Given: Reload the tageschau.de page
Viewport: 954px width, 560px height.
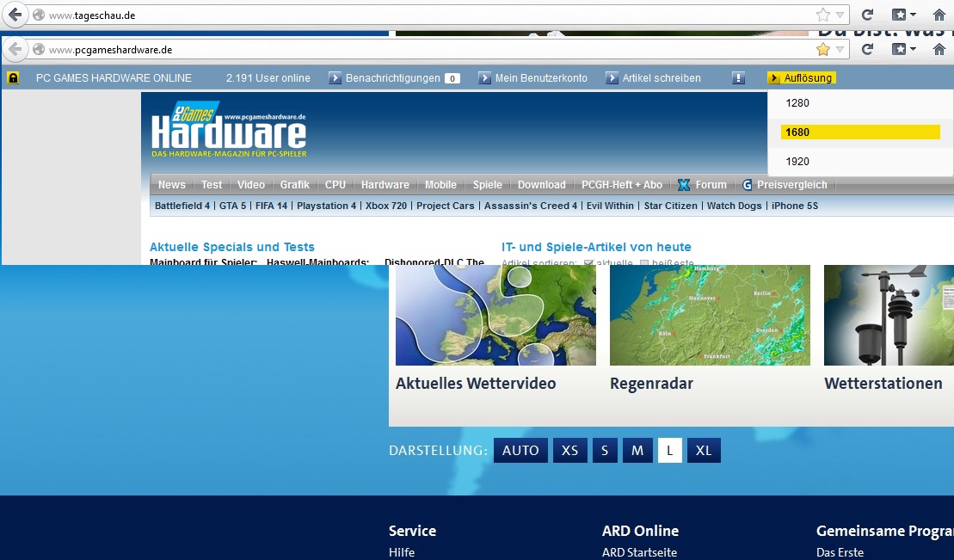Looking at the screenshot, I should 868,15.
